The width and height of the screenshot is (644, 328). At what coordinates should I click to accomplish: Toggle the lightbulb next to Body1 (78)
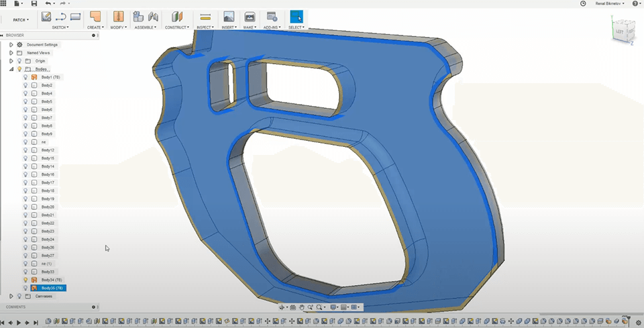25,77
